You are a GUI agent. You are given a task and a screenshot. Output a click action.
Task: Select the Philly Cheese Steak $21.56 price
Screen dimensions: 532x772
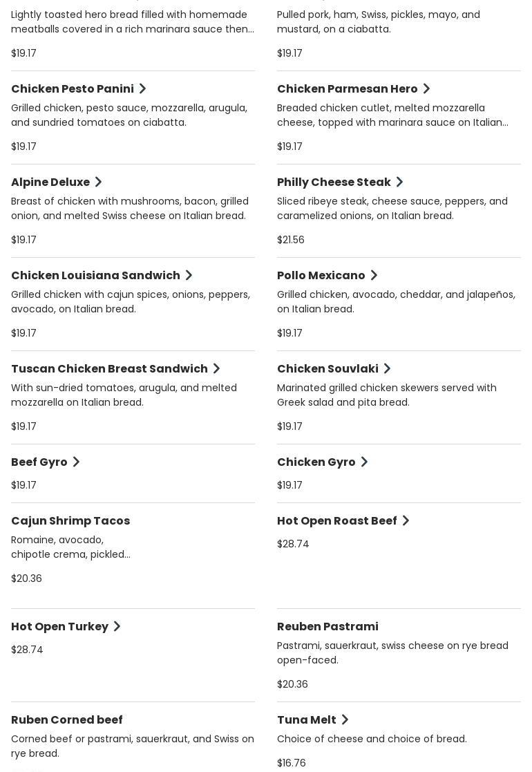[x=291, y=240]
